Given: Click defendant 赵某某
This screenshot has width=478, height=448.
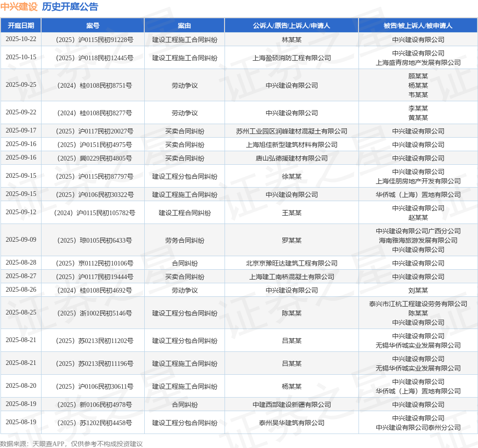Looking at the screenshot, I should [418, 217].
